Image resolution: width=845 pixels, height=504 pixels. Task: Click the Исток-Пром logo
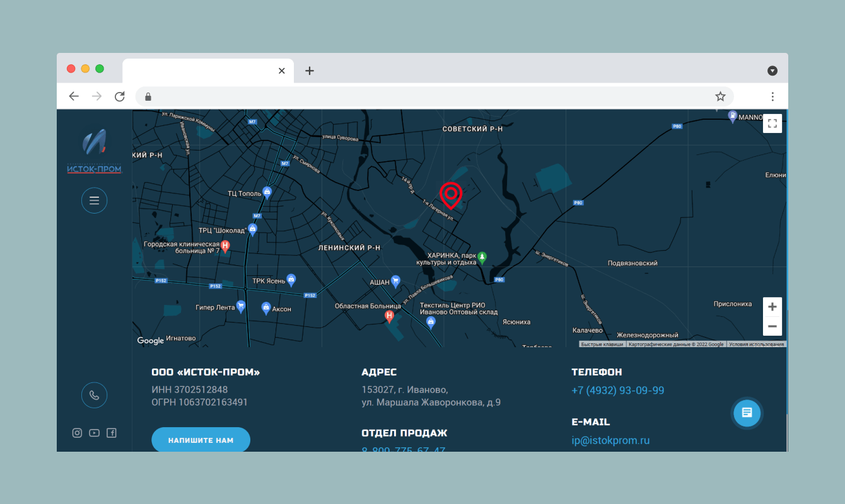(94, 152)
